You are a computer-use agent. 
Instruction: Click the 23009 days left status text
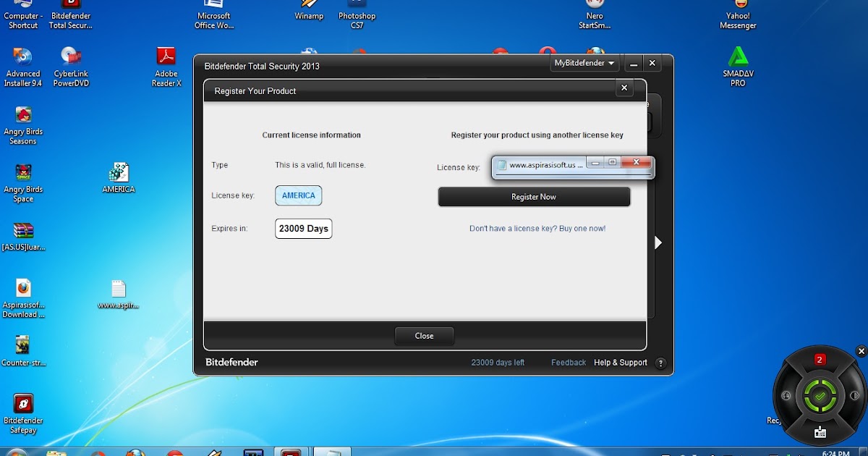(498, 363)
